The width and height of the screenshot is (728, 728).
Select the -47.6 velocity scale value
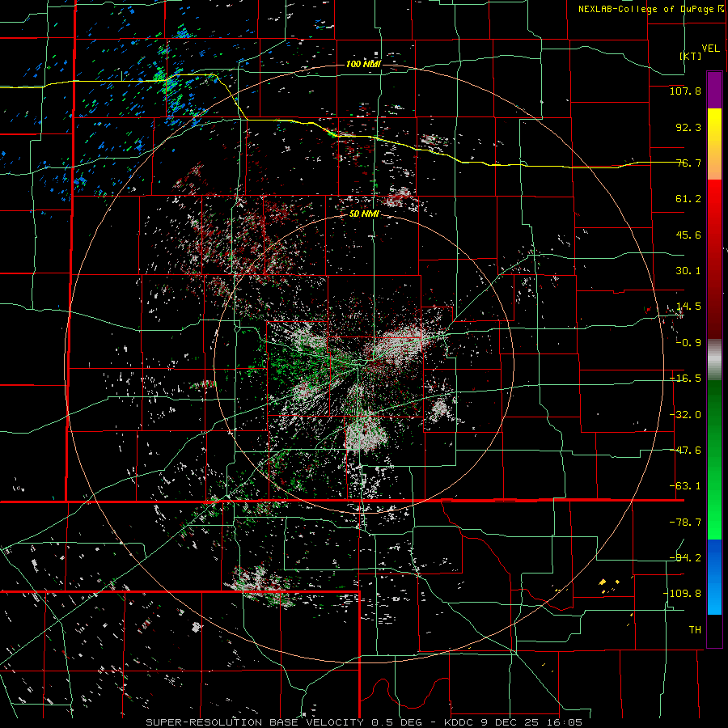point(685,451)
